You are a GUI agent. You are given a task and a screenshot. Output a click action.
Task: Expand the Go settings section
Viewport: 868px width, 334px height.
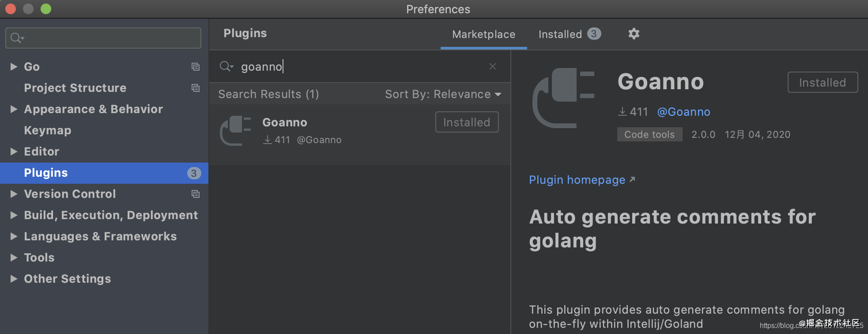14,67
